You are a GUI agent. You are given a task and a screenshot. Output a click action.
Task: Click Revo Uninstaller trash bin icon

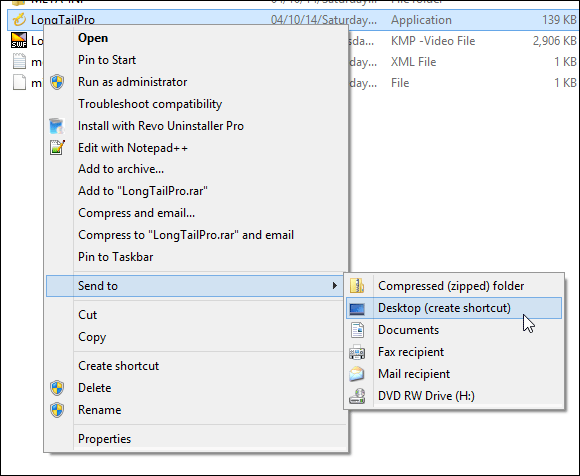coord(57,126)
